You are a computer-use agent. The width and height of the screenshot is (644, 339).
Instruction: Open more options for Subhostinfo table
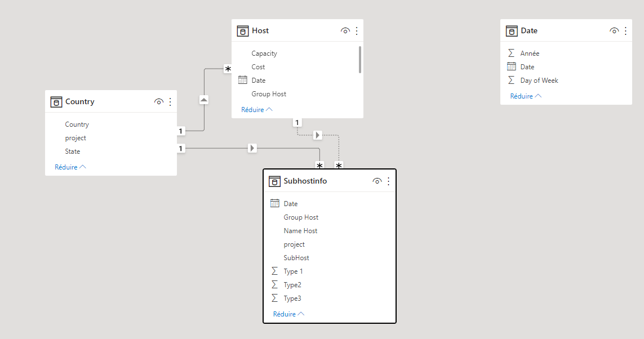[x=389, y=181]
